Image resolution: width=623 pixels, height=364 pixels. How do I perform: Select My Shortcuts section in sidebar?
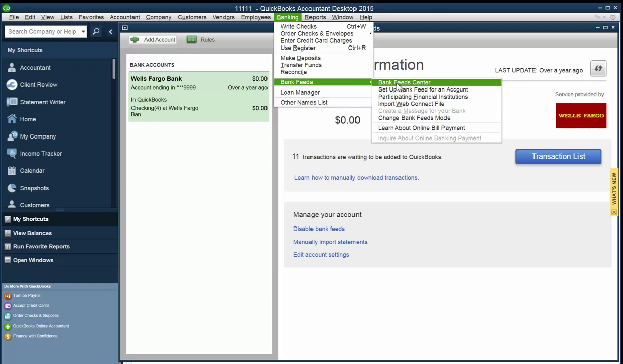pos(59,219)
